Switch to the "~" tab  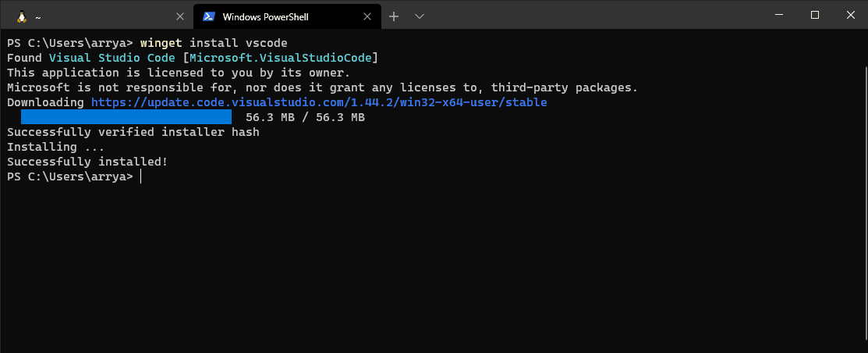[x=94, y=16]
